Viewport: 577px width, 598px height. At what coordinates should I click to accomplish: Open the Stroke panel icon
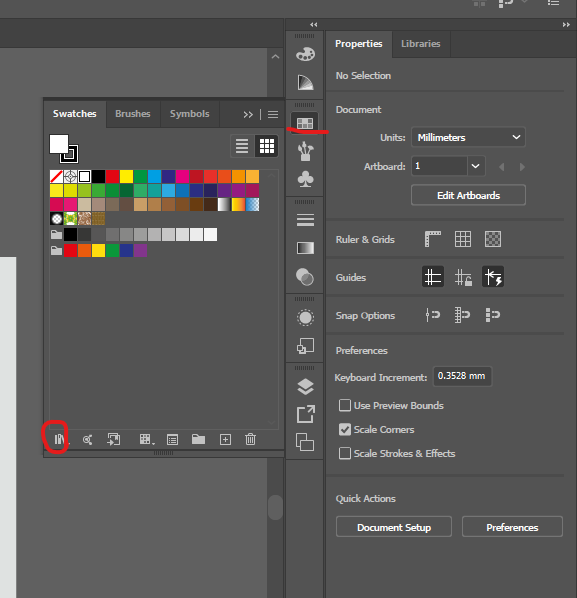pyautogui.click(x=305, y=220)
